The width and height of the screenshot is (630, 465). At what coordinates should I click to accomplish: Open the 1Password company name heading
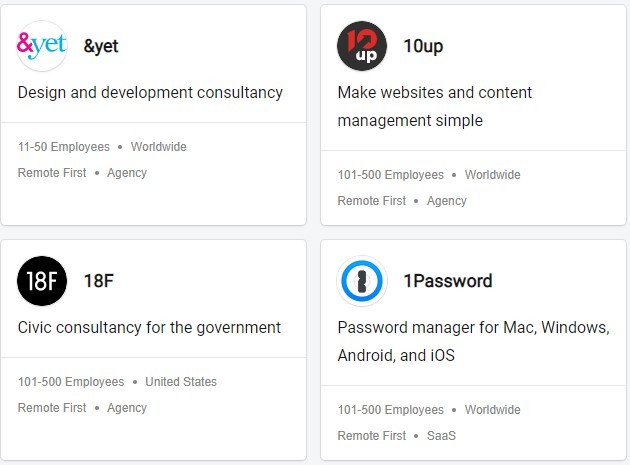(x=448, y=281)
